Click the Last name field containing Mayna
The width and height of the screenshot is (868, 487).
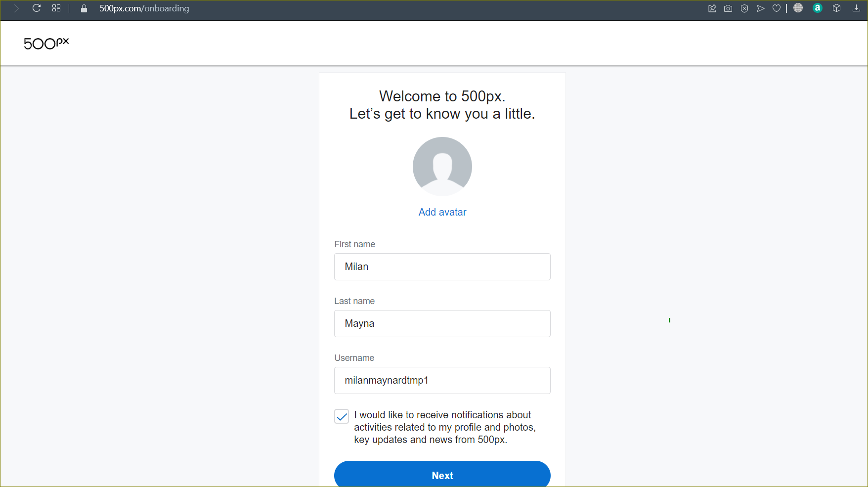442,324
